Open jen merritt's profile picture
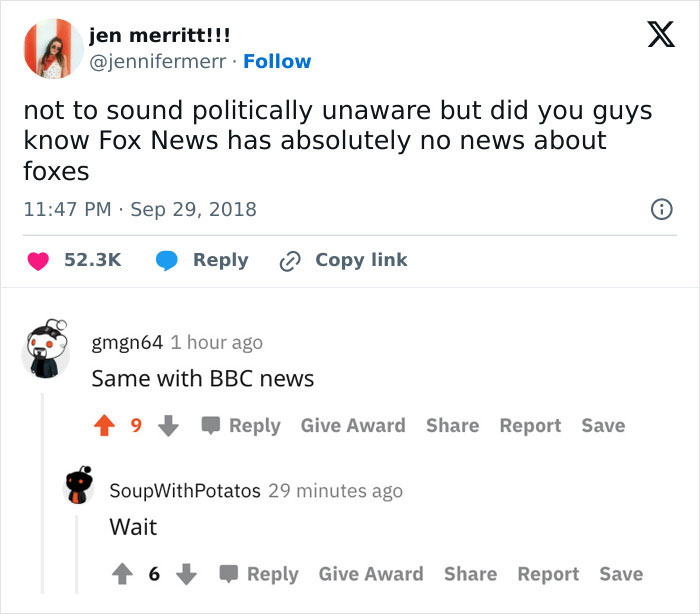Image resolution: width=700 pixels, height=614 pixels. point(52,48)
